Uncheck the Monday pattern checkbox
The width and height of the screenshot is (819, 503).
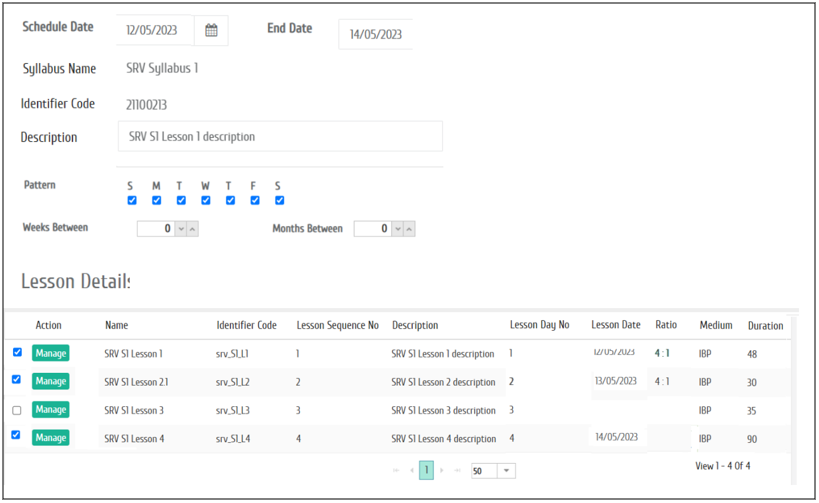pyautogui.click(x=156, y=200)
